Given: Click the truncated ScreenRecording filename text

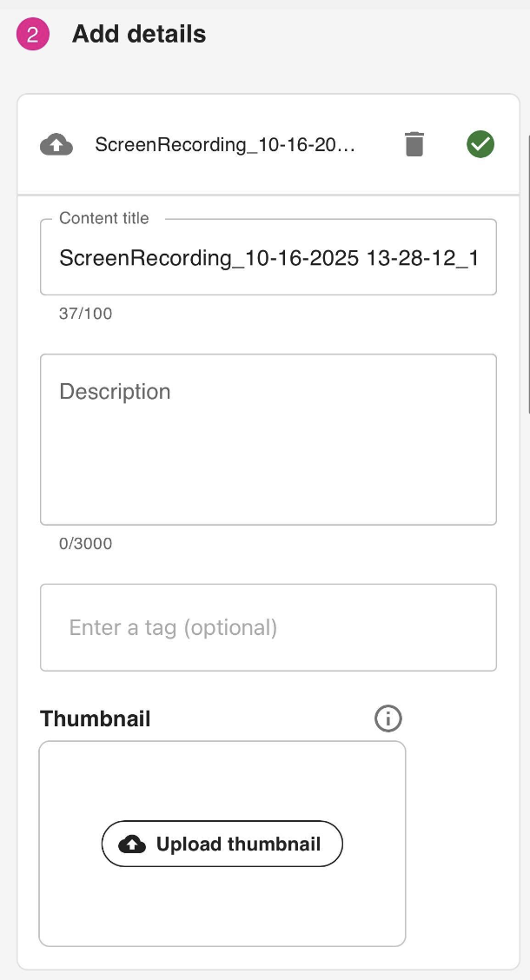Looking at the screenshot, I should pyautogui.click(x=225, y=145).
